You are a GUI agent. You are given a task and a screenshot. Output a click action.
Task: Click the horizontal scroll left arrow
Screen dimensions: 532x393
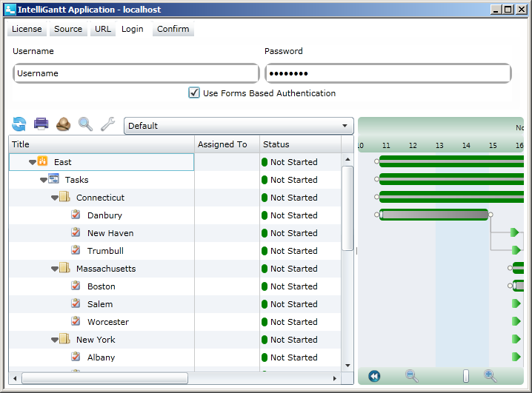15,378
